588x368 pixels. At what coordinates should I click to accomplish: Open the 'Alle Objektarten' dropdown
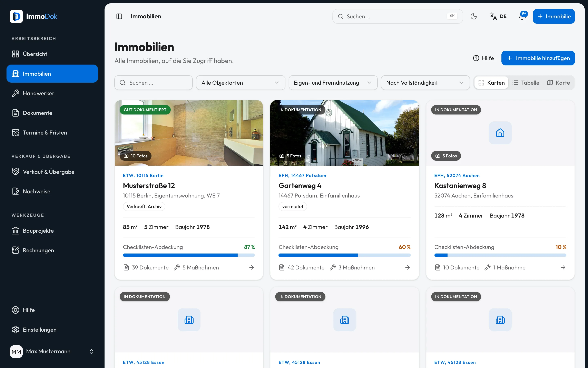pyautogui.click(x=241, y=83)
